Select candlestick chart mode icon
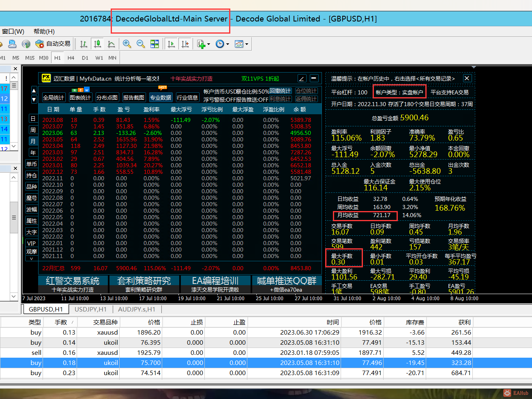This screenshot has width=532, height=399. (97, 44)
